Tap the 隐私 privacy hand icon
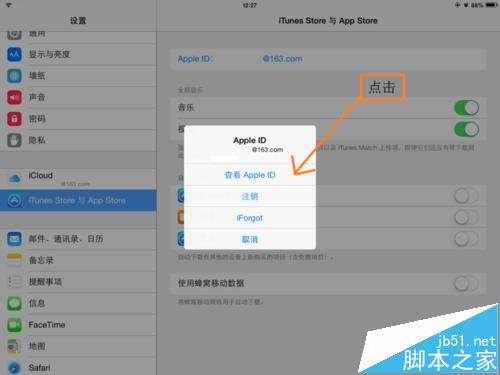Viewport: 500px width, 375px height. coord(14,140)
